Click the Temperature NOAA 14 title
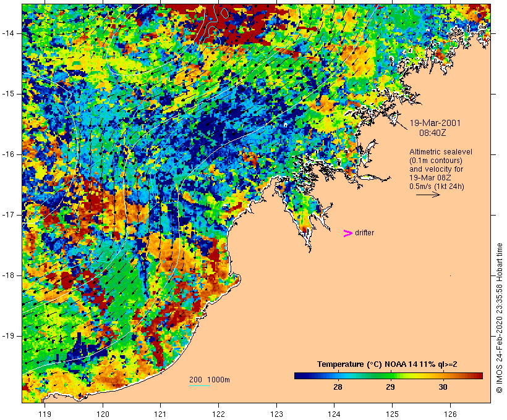507x420 pixels. (x=387, y=364)
